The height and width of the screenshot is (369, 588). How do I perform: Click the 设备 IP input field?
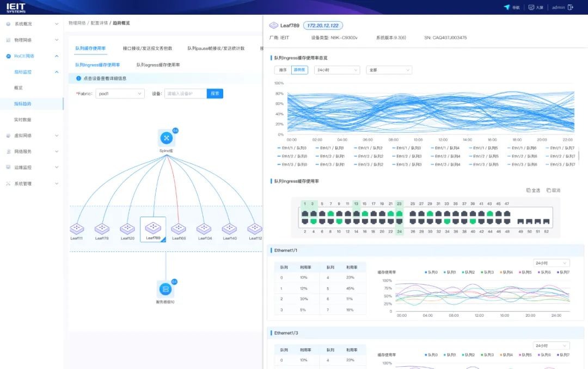pos(186,94)
